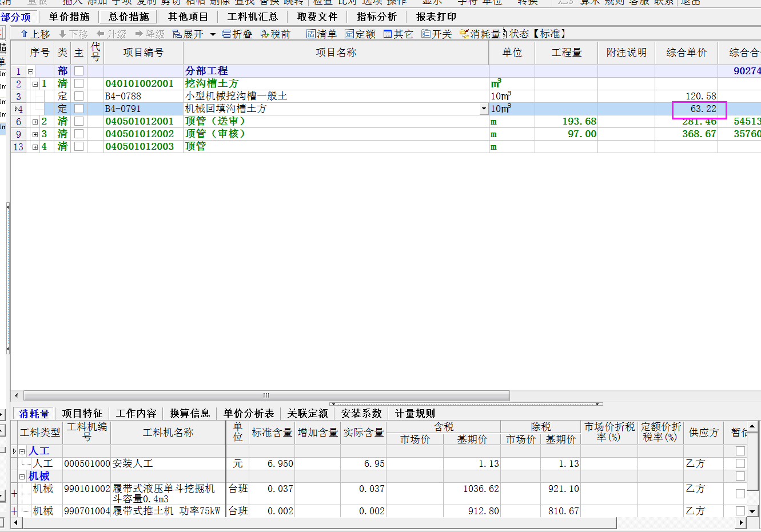
Task: Switch to the 单价措施 tab
Action: (x=69, y=17)
